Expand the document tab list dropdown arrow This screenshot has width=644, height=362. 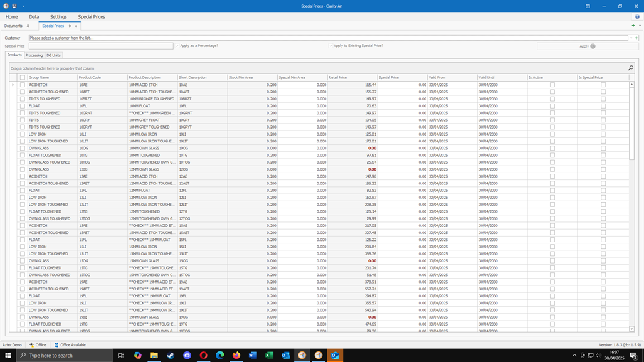click(640, 26)
